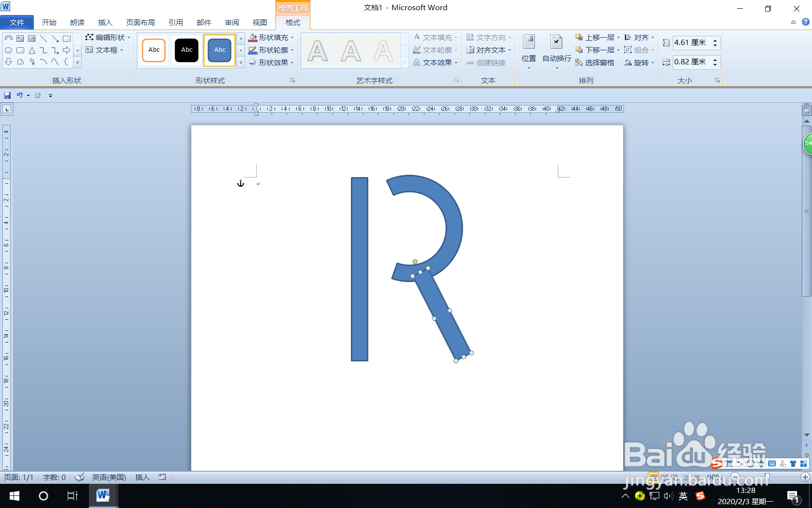Increase the 4.61 厘米 height with the stepper
Screen dimensions: 812x508
click(716, 40)
